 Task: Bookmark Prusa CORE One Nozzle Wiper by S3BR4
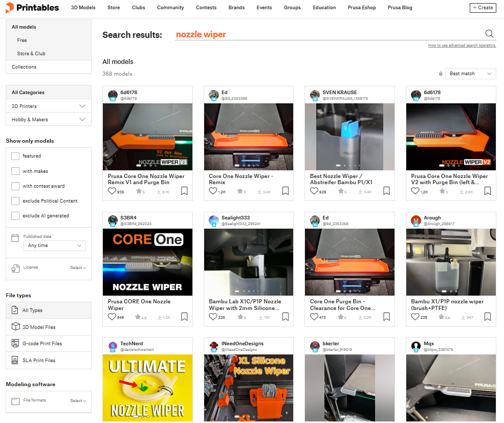(184, 317)
